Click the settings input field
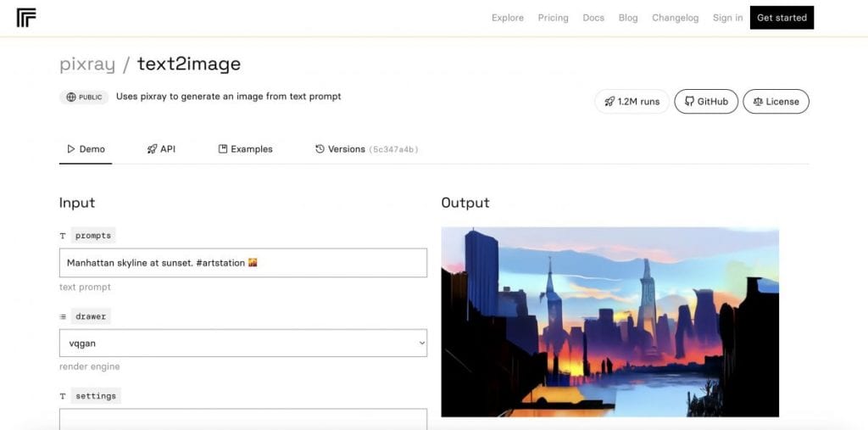This screenshot has height=430, width=868. 243,419
